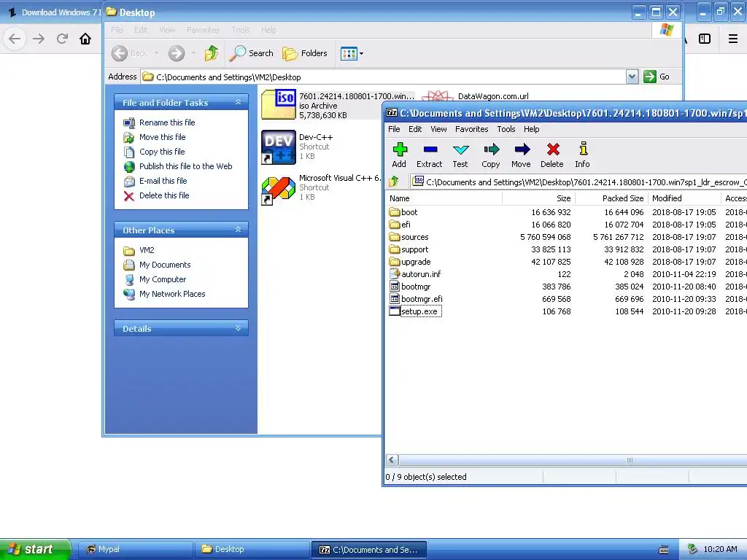
Task: Switch to the Desktop taskbar button
Action: [252, 549]
